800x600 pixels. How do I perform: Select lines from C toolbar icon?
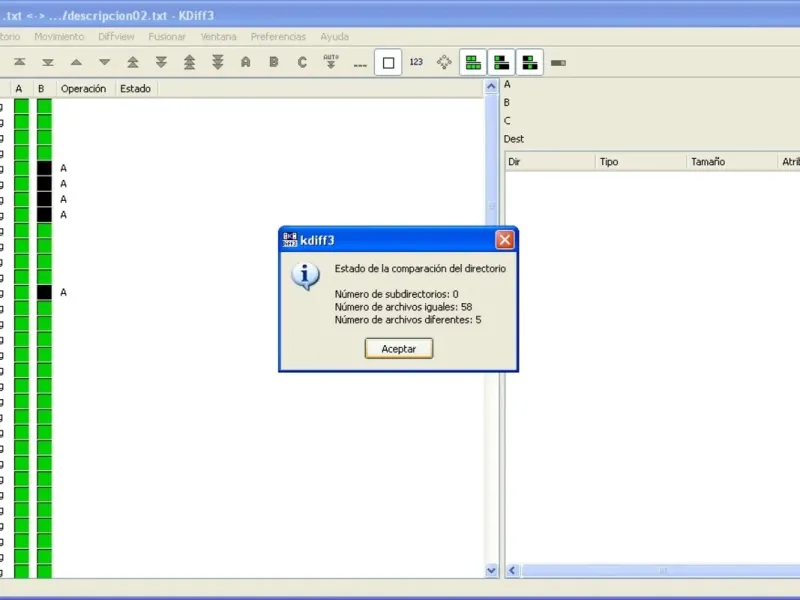pos(302,62)
